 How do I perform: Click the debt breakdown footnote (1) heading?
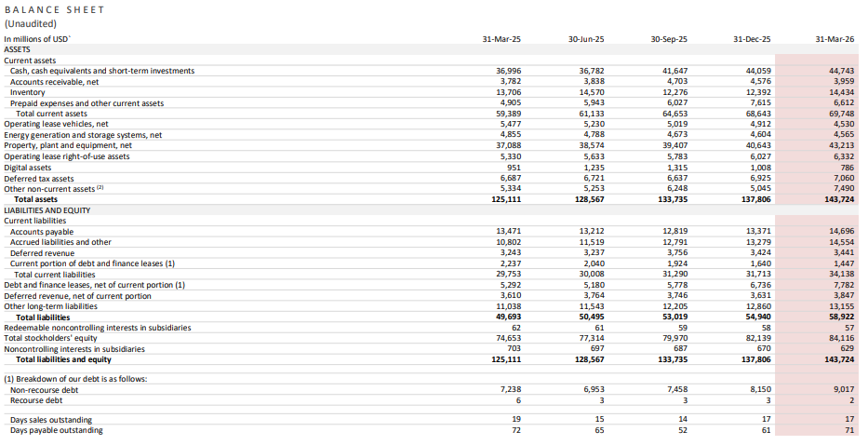(x=74, y=379)
